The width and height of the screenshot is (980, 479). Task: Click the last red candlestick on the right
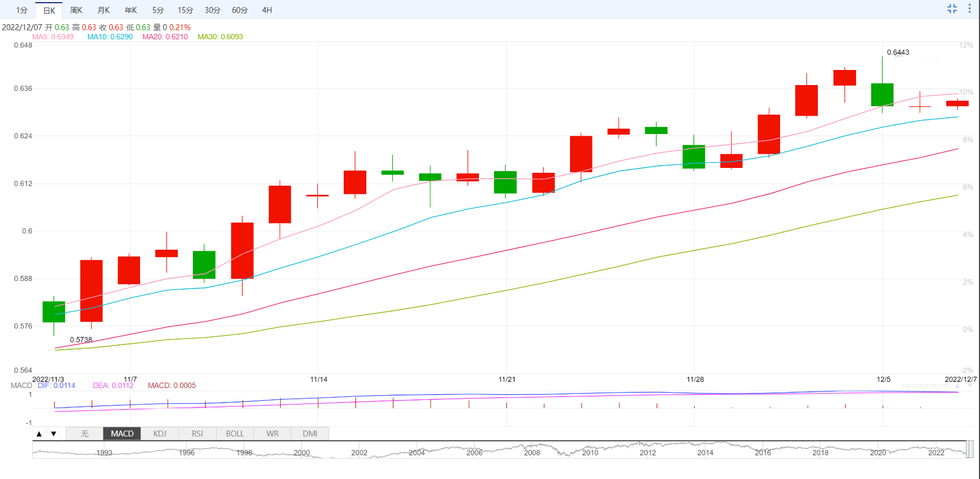[957, 103]
